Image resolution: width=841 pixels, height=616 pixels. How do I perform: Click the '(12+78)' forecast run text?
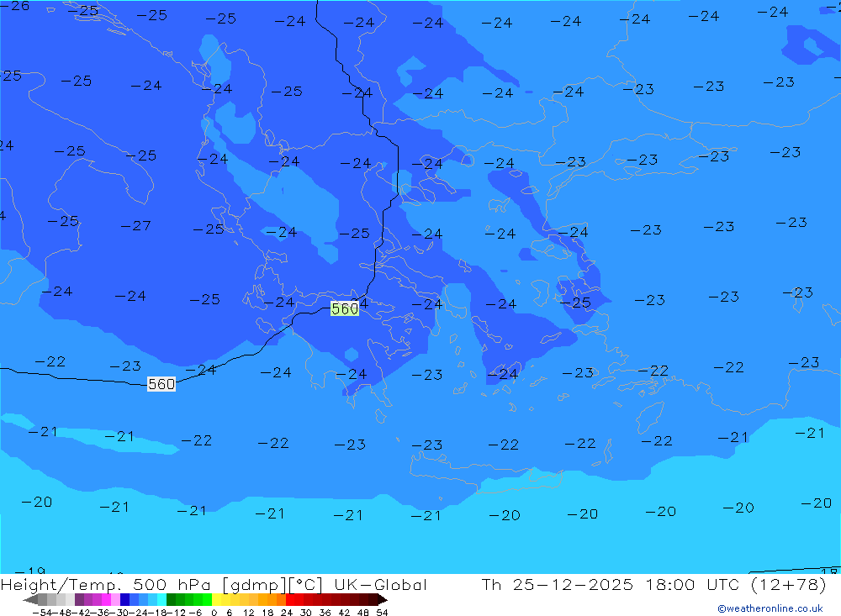(788, 584)
